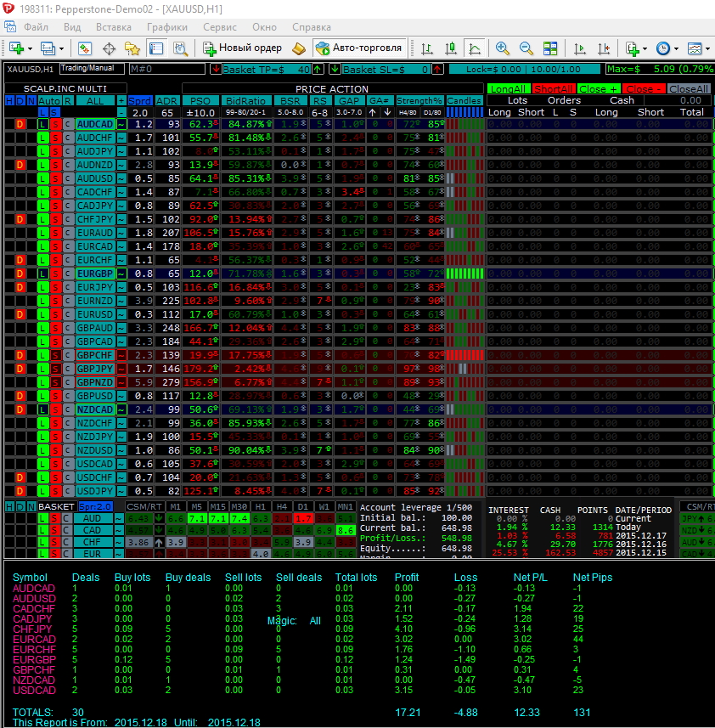This screenshot has width=715, height=728.
Task: Switch chart to bar chart style
Action: tap(427, 48)
